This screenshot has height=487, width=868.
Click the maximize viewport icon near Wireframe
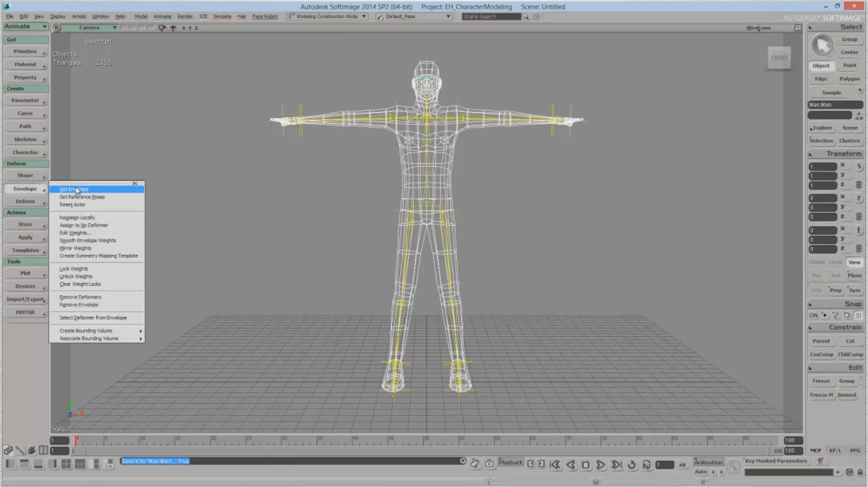point(797,28)
